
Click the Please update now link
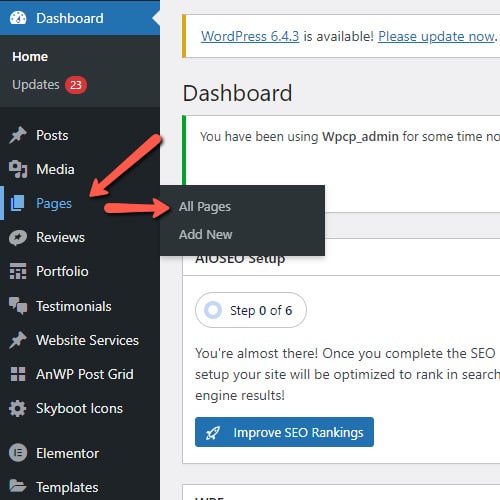point(436,36)
